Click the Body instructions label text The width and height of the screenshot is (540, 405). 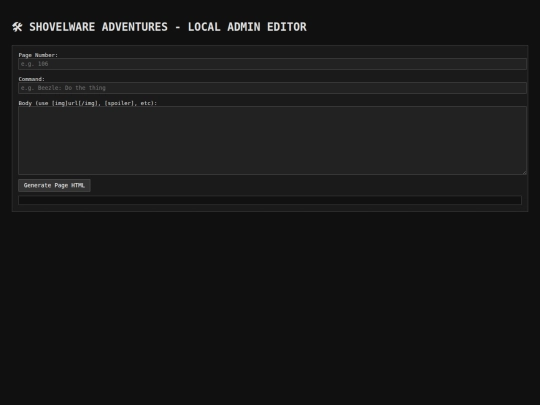pyautogui.click(x=87, y=103)
